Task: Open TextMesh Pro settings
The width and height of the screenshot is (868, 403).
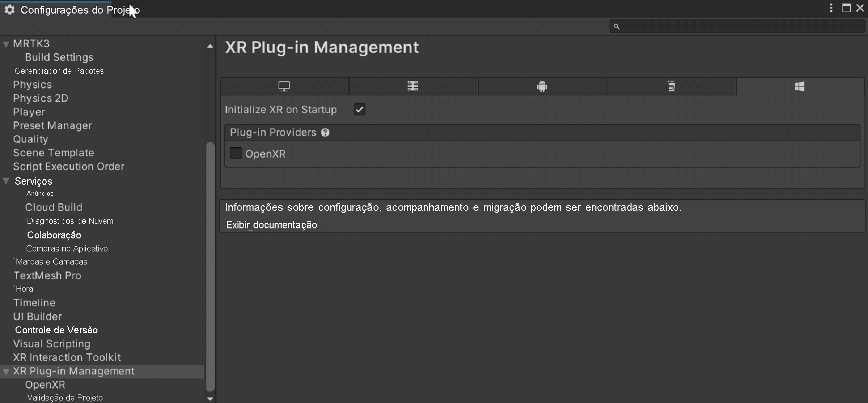Action: tap(47, 276)
